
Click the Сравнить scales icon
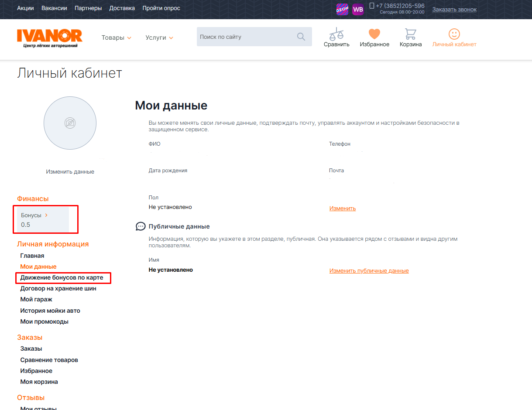[336, 34]
